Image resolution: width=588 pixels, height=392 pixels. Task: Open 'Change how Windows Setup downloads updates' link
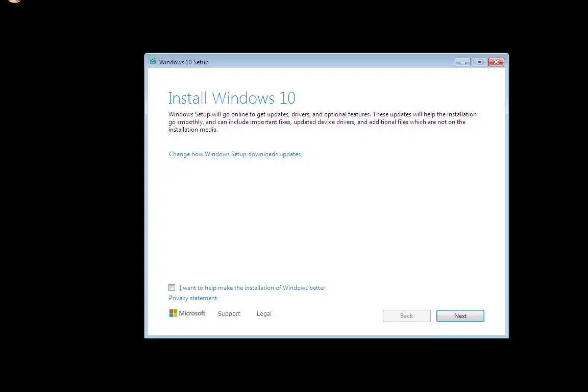click(235, 154)
